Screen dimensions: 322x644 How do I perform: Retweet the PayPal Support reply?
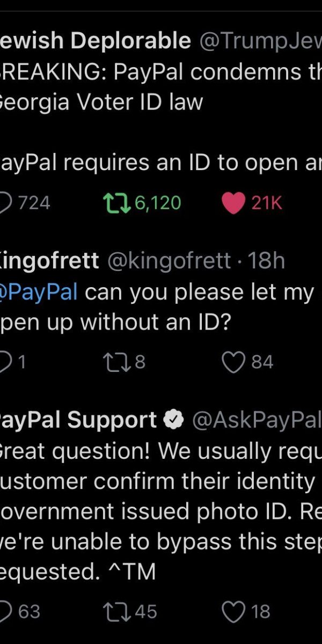(115, 611)
